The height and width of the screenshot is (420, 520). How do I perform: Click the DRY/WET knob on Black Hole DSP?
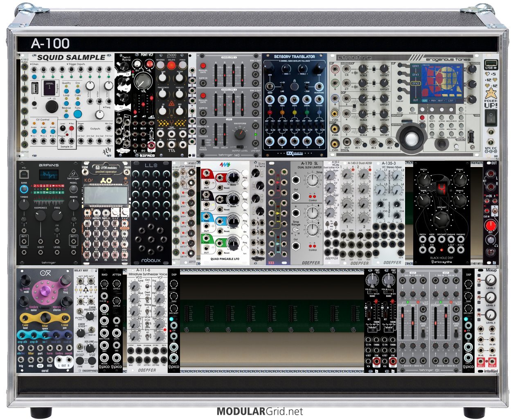coord(441,220)
